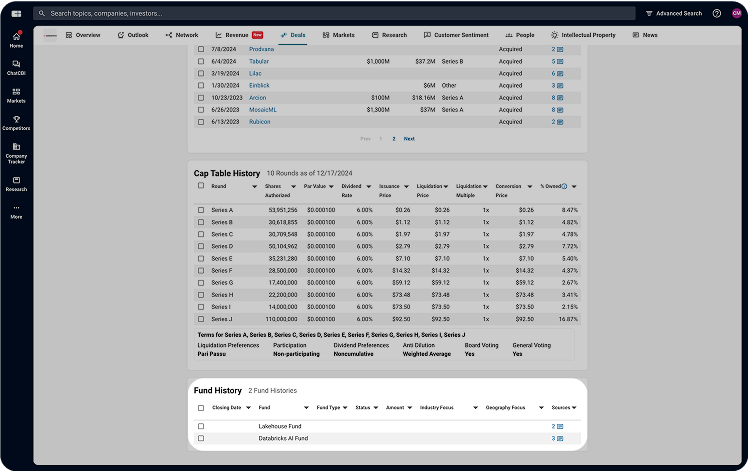Switch to the Intellectual Property tab
The height and width of the screenshot is (471, 748).
coord(583,35)
